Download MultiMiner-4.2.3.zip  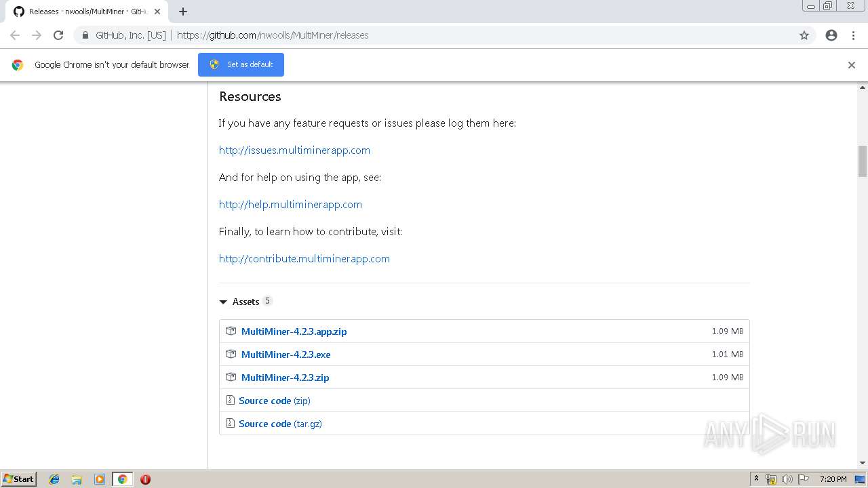[285, 378]
